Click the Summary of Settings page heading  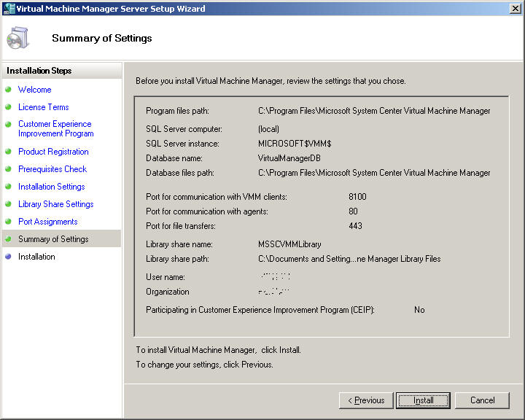click(x=102, y=38)
